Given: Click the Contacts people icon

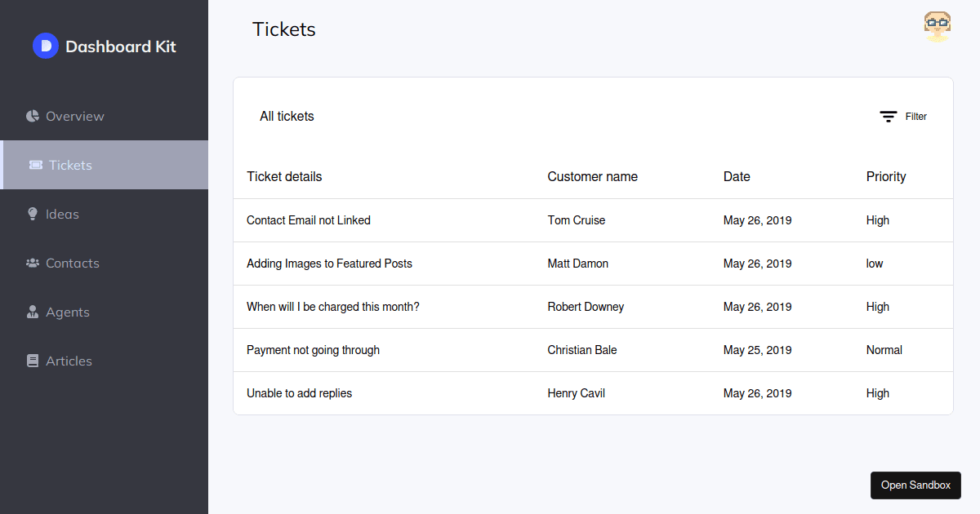Looking at the screenshot, I should pos(33,263).
